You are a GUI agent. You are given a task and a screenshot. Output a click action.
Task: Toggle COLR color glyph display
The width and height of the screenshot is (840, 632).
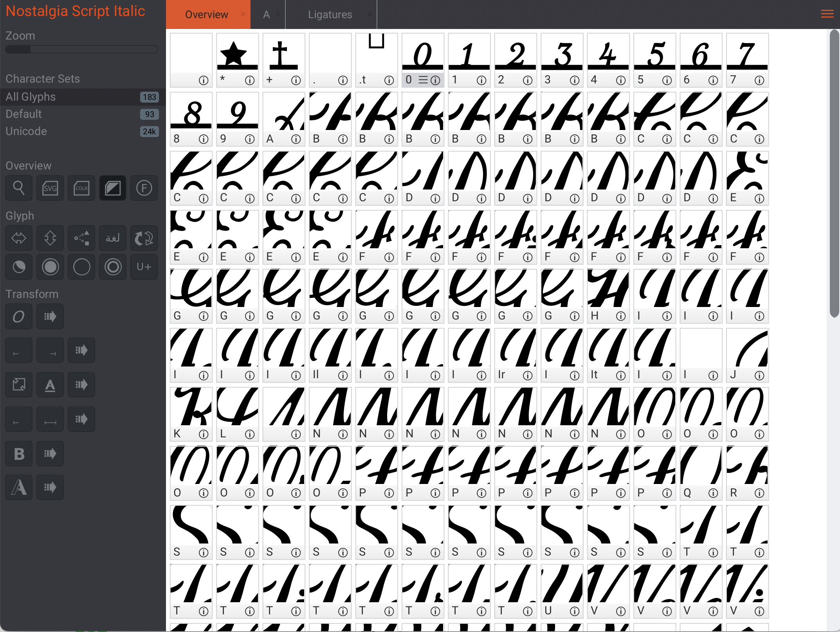pos(81,188)
